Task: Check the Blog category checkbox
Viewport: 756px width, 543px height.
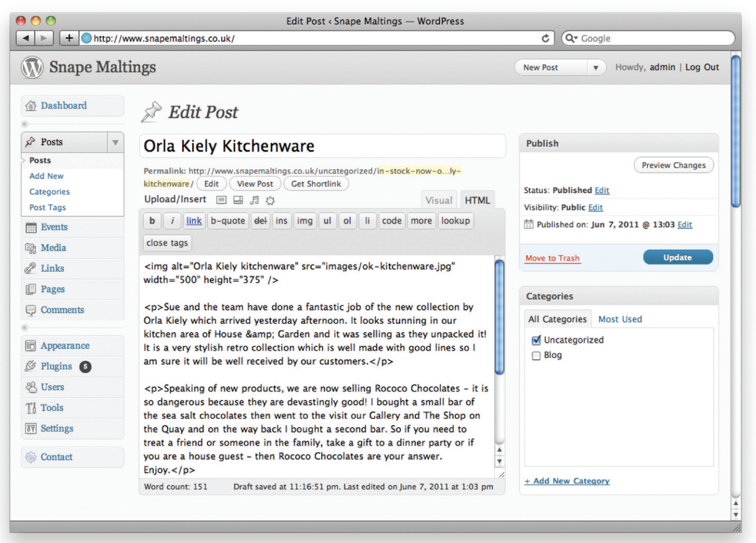Action: coord(536,356)
